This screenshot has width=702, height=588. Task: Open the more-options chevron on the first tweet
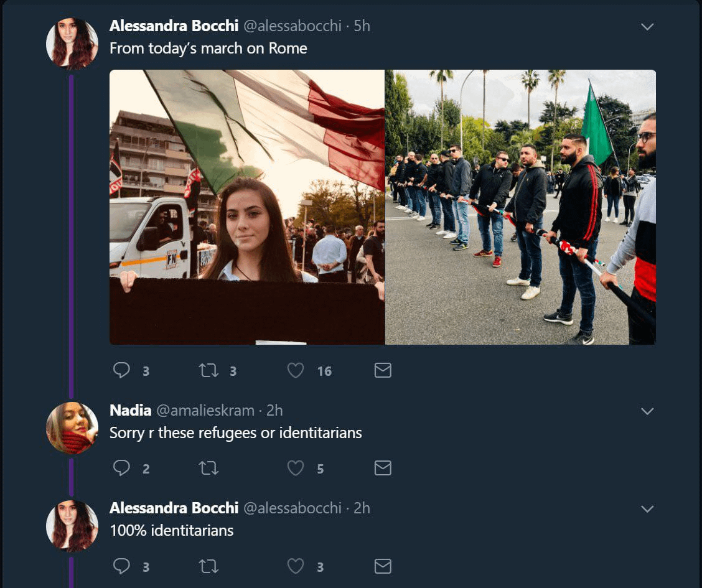pos(647,27)
